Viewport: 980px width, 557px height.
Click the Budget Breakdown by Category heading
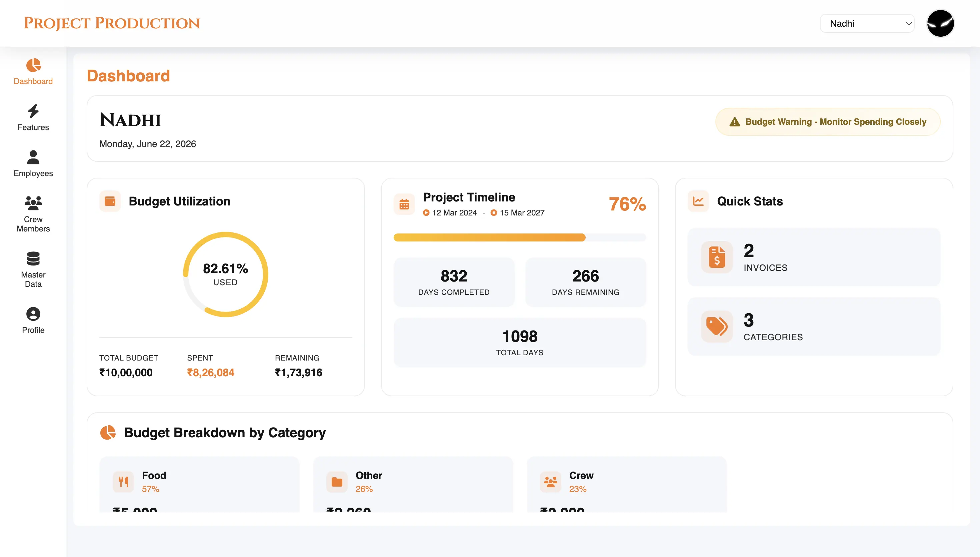(225, 433)
